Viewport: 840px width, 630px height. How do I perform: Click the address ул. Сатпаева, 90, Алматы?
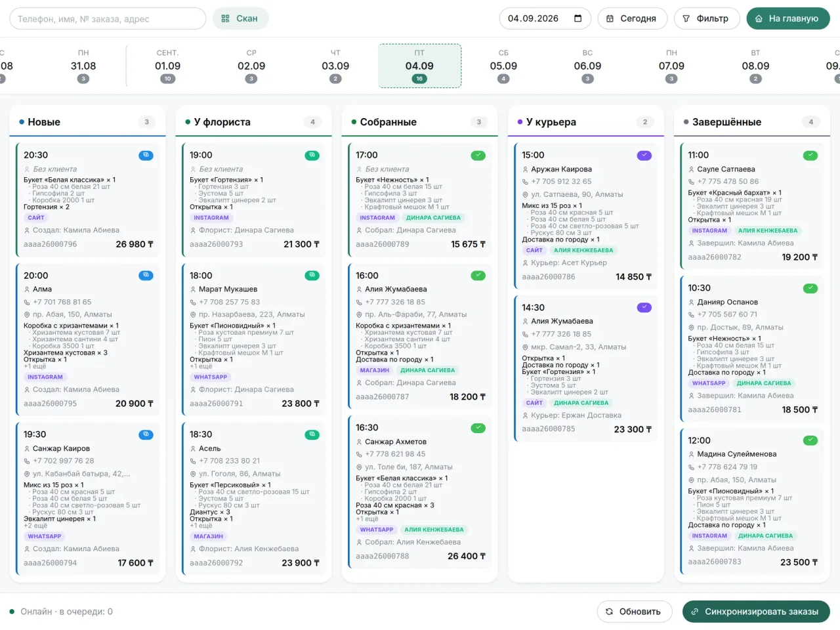[x=577, y=194]
